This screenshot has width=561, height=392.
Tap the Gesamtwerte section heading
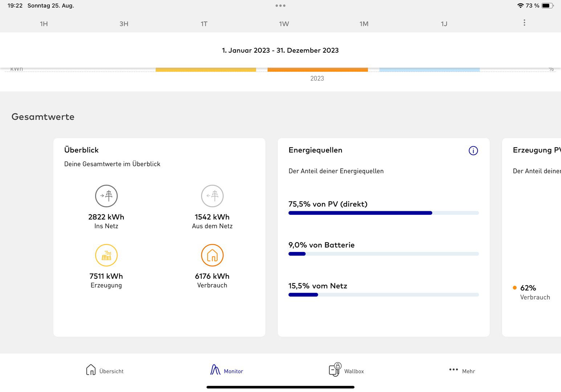(x=43, y=117)
